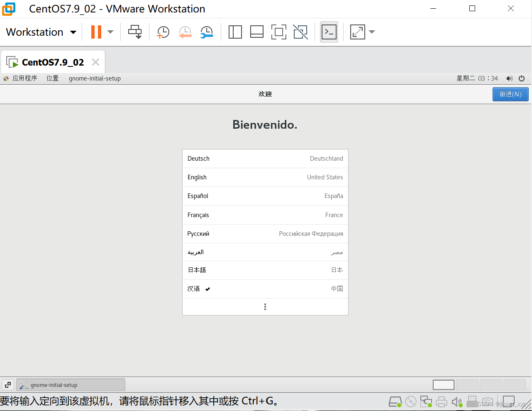Select Français language
This screenshot has height=411, width=532.
(x=265, y=215)
